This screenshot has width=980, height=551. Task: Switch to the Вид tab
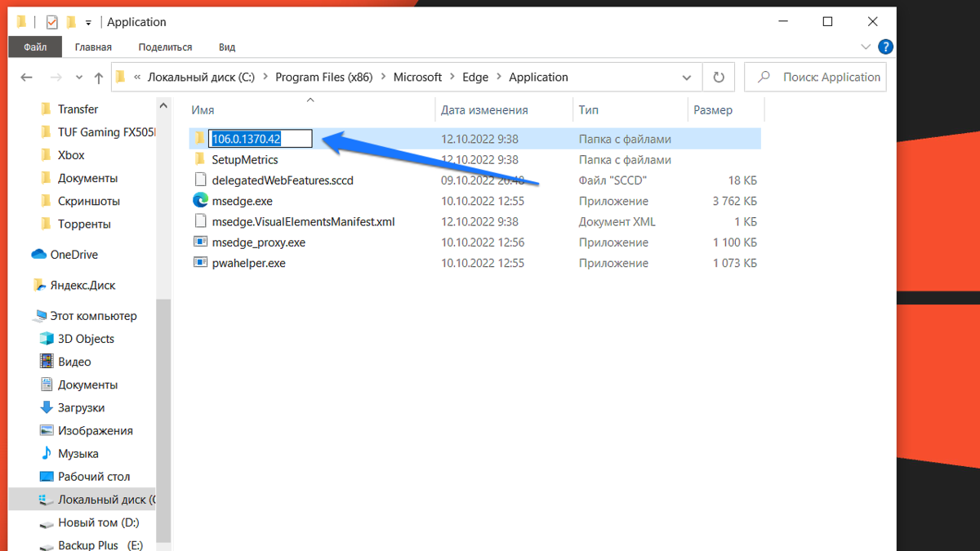click(x=227, y=47)
